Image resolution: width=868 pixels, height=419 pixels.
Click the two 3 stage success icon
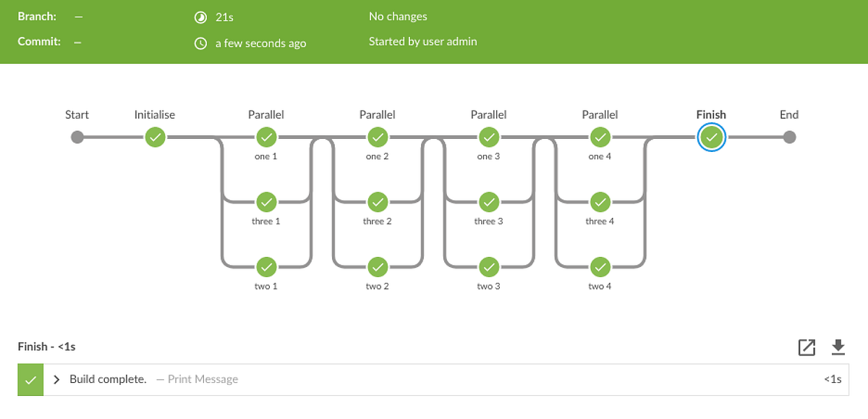[x=489, y=266]
